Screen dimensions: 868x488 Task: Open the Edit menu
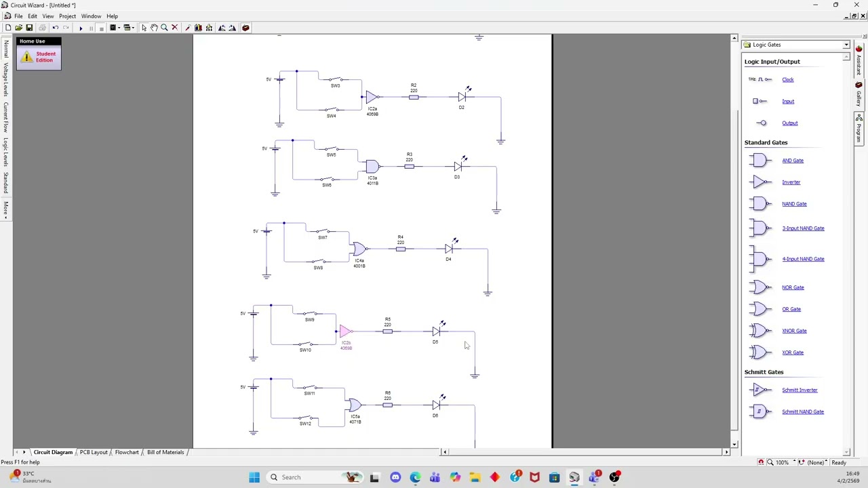click(x=33, y=16)
